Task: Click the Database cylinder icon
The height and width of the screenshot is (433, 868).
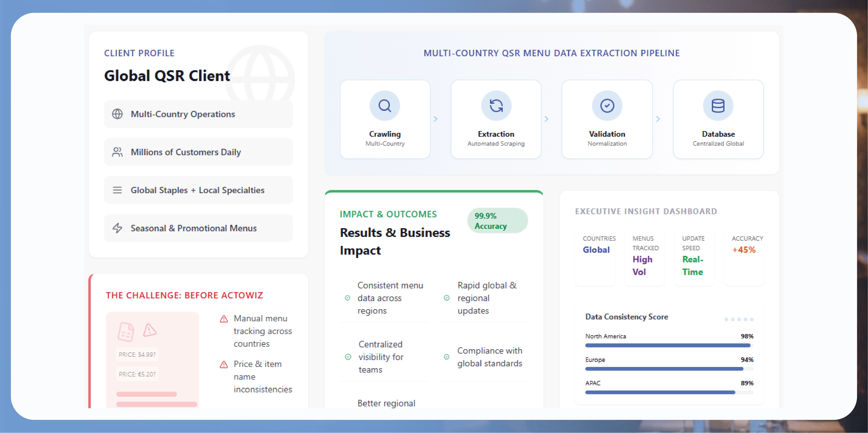Action: pos(718,106)
